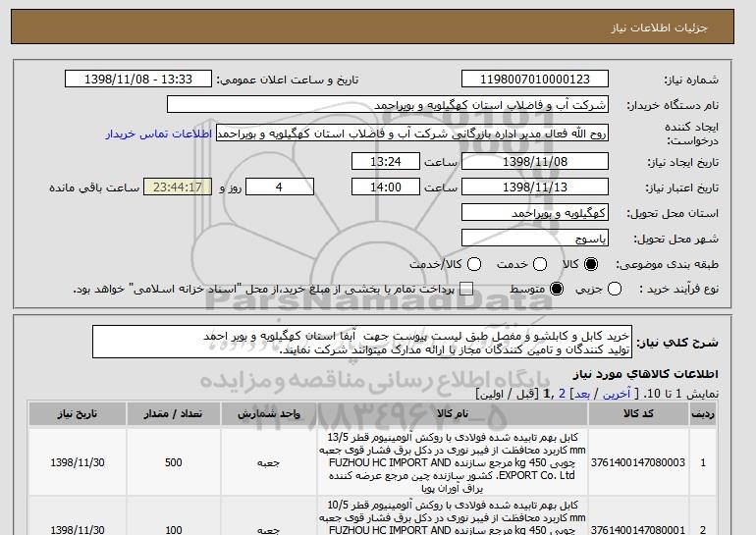Click item code 3761400147080001
Viewport: 756px width, 535px height.
point(638,530)
